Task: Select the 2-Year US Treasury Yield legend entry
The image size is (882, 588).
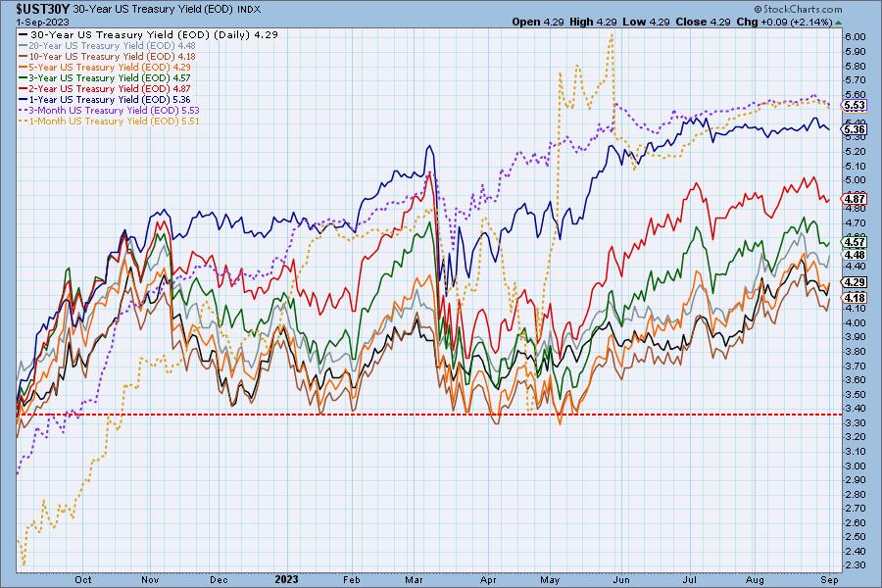Action: pyautogui.click(x=105, y=88)
